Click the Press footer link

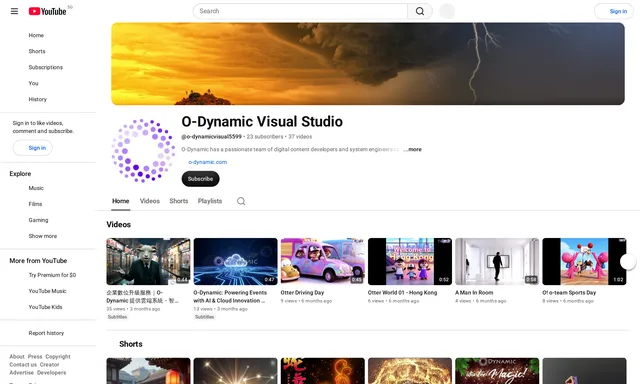tap(35, 357)
